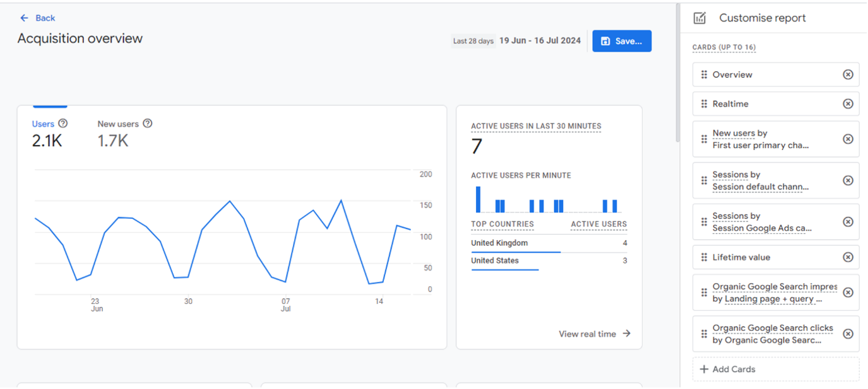868x389 pixels.
Task: Click drag handle of New users by card
Action: tap(704, 139)
